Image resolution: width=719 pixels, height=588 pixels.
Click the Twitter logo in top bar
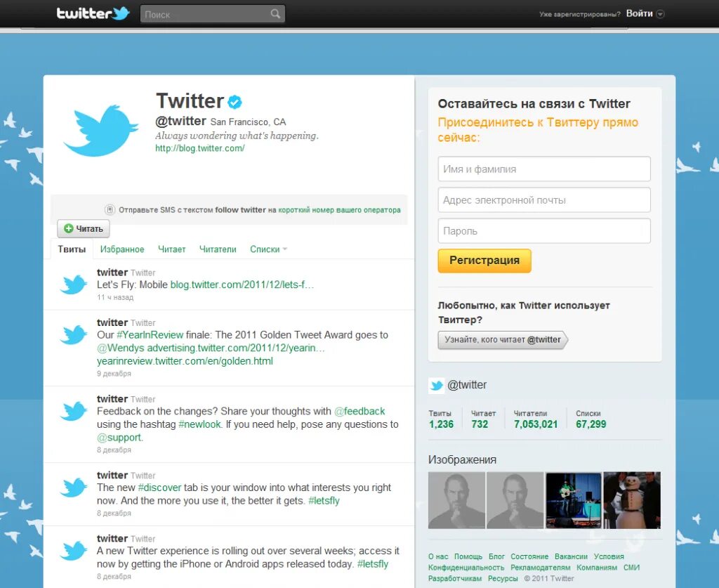pyautogui.click(x=93, y=13)
